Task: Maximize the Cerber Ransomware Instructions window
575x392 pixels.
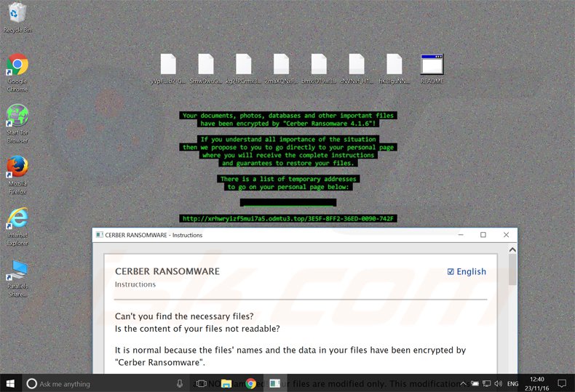Action: pyautogui.click(x=483, y=235)
